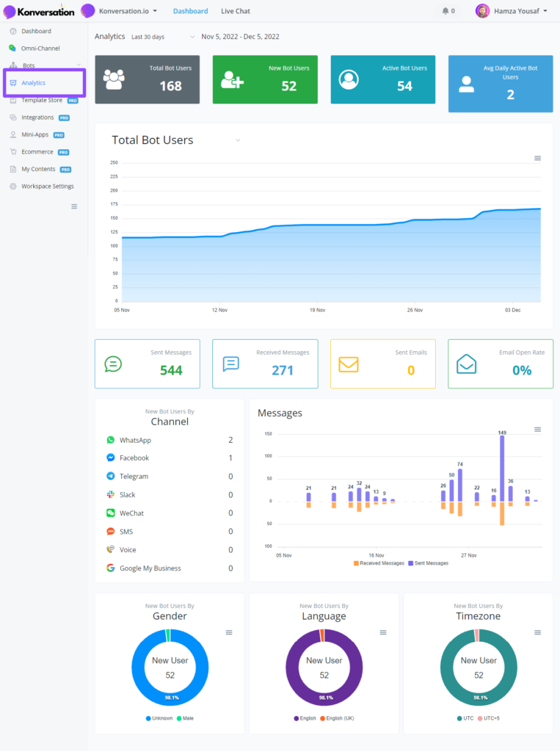
Task: Click the Bots sidebar icon
Action: [x=13, y=65]
